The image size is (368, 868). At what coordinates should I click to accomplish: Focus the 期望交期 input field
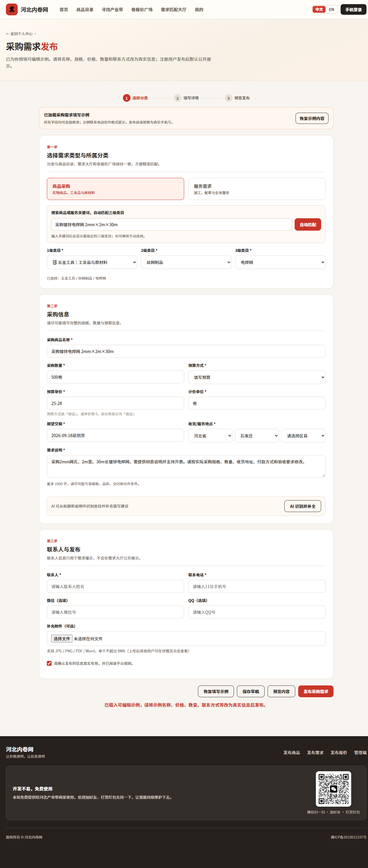(x=115, y=435)
